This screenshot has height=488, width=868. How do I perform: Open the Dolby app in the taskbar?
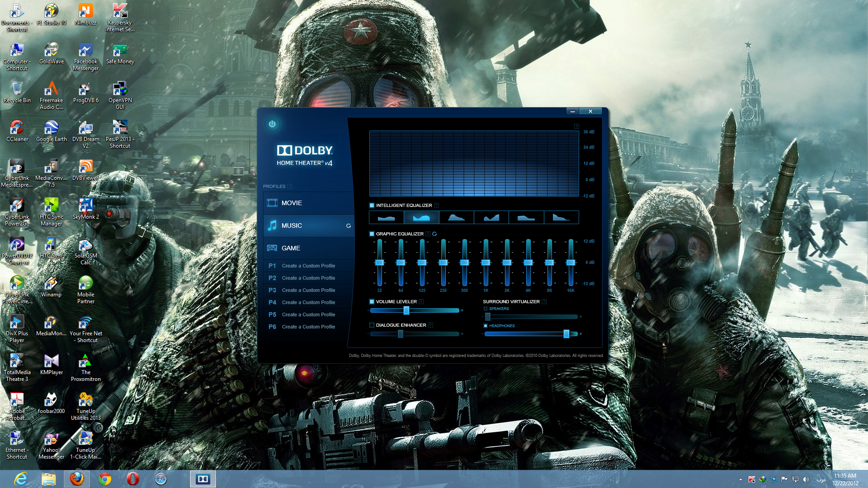pos(203,479)
